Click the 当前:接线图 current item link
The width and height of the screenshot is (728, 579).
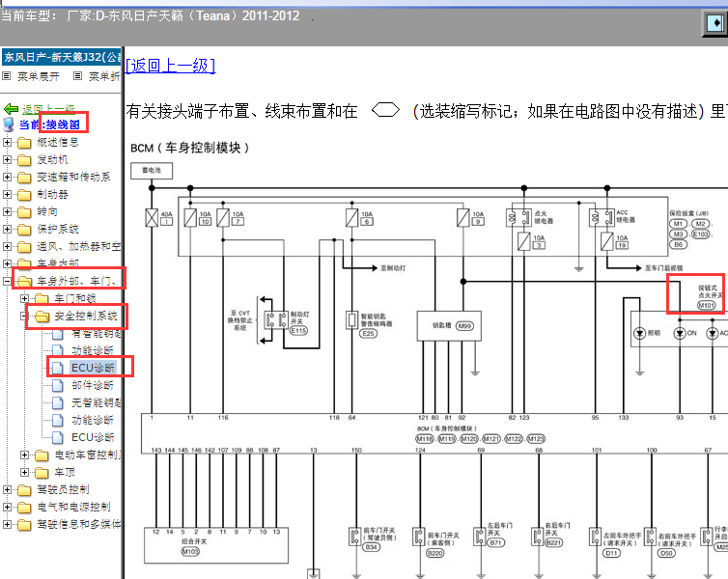(49, 124)
